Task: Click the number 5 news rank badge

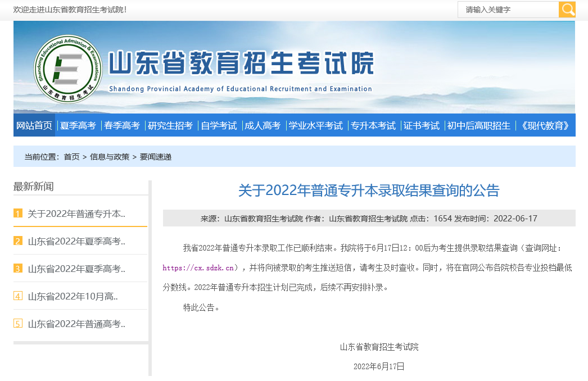Action: 18,324
